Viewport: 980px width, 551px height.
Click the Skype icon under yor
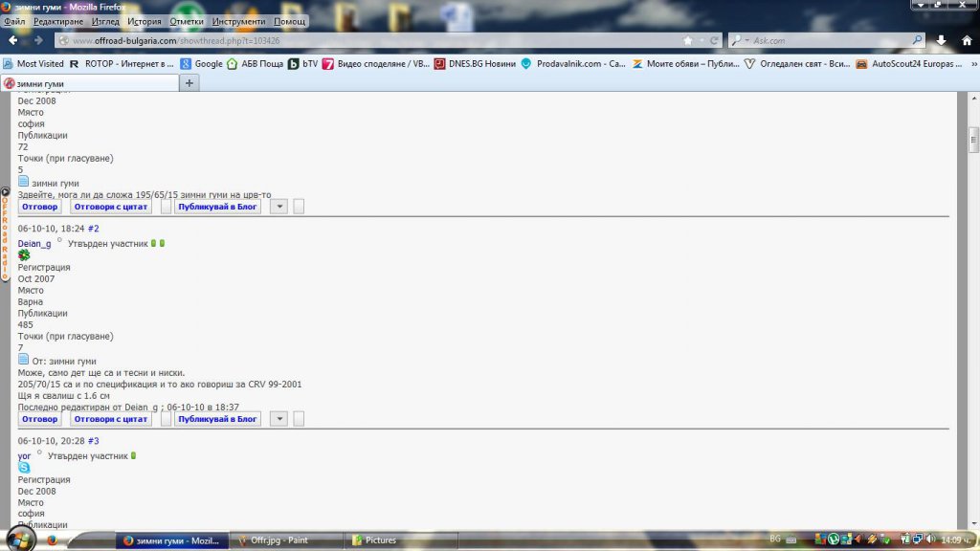pyautogui.click(x=24, y=467)
